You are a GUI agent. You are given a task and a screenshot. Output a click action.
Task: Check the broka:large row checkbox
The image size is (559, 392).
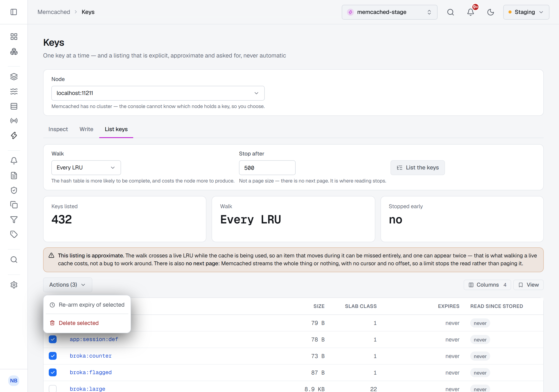pos(53,389)
